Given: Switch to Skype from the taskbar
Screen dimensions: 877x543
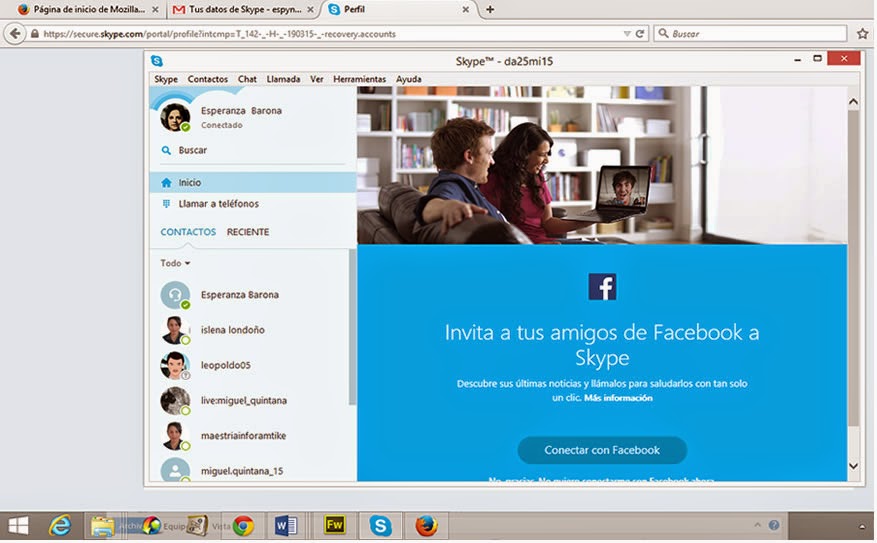Looking at the screenshot, I should (380, 526).
